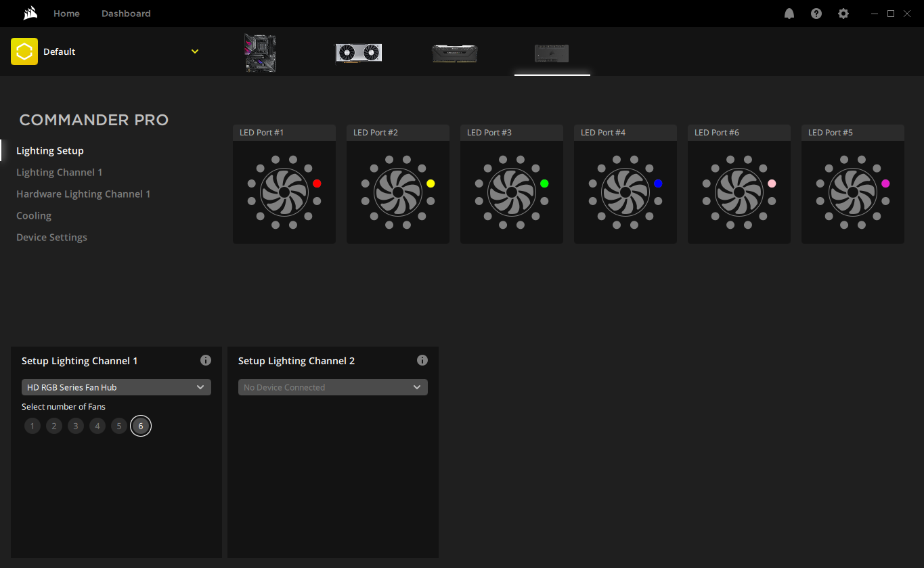924x568 pixels.
Task: Select the graphics card device thumbnail
Action: coord(359,53)
